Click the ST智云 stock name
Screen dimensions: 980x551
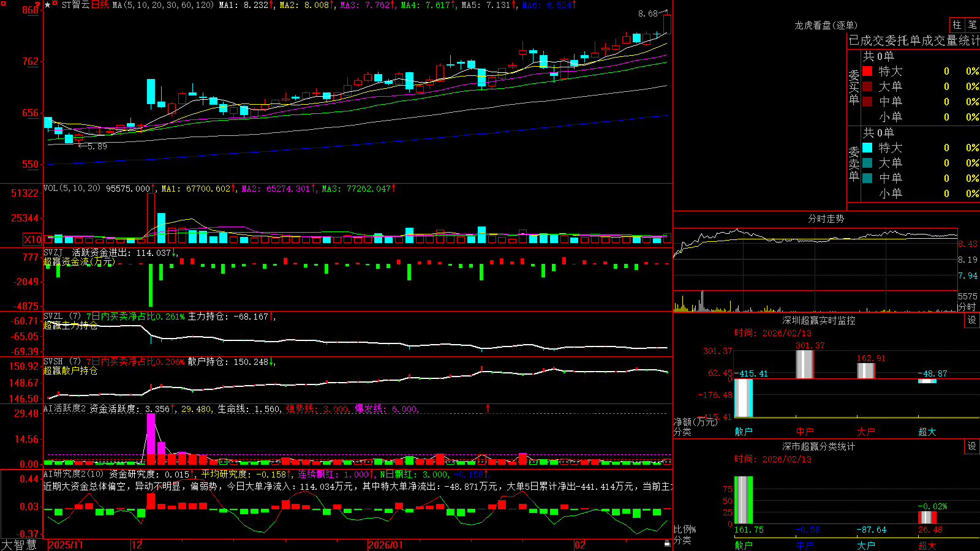76,5
